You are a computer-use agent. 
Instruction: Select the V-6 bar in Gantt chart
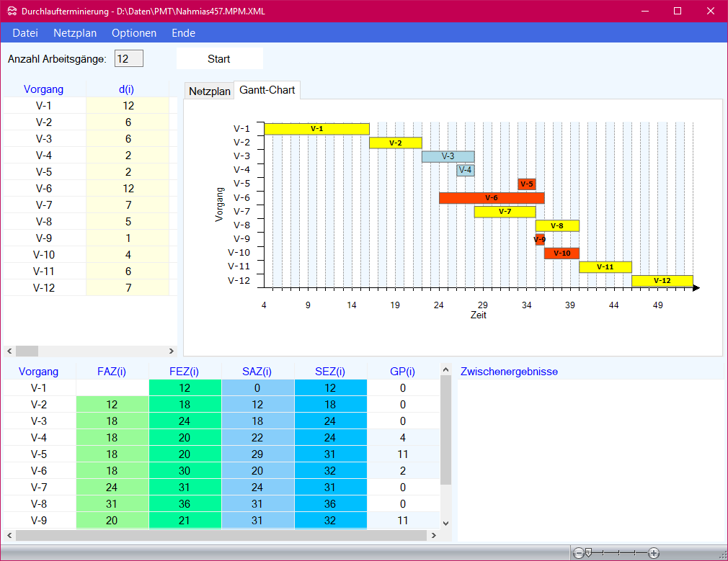point(492,198)
